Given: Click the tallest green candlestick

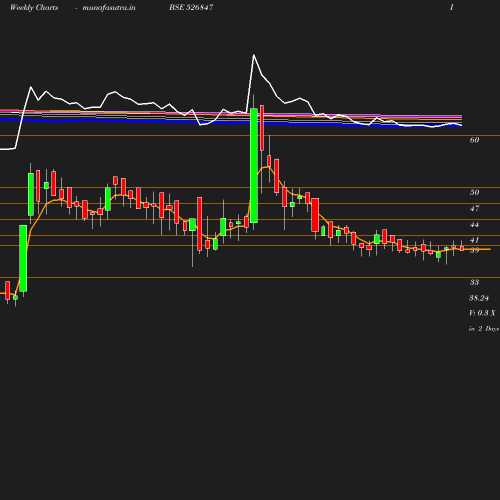Looking at the screenshot, I should tap(254, 165).
